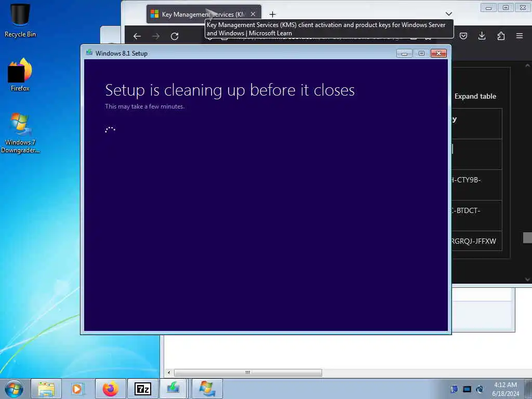Click the Windows 8.1 Setup title icon

[89, 52]
